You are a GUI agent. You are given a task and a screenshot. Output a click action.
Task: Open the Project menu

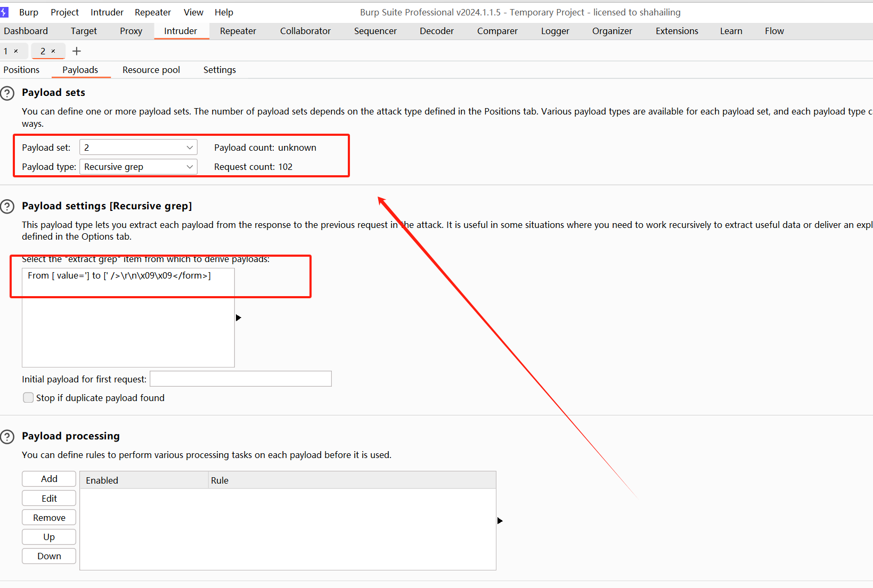pos(65,12)
